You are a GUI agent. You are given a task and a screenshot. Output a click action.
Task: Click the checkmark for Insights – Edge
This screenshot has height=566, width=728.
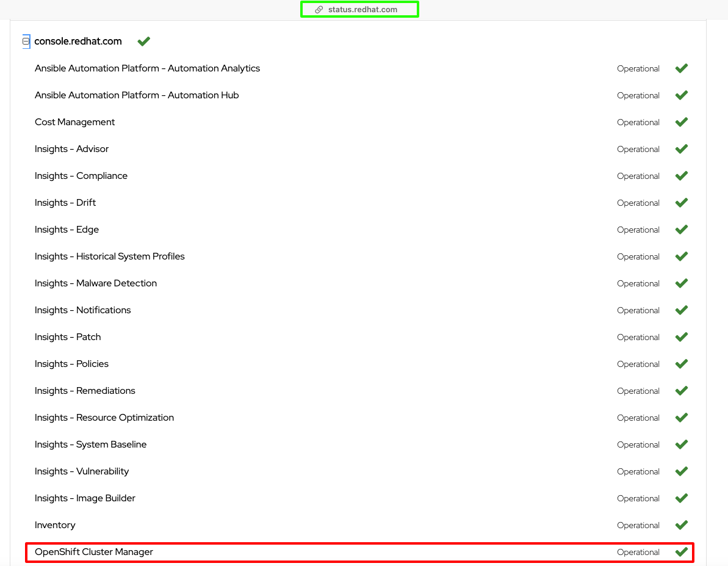coord(682,230)
